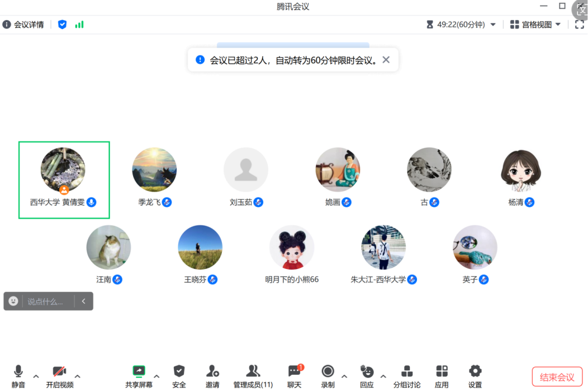Expand the meeting timer dropdown arrow
The image size is (588, 392).
[x=493, y=25]
